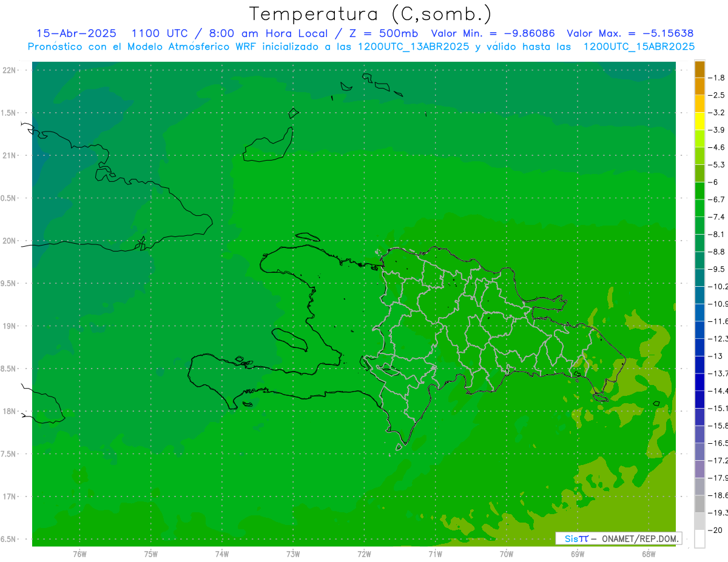Image resolution: width=728 pixels, height=562 pixels.
Task: Click the 'ONAMET/REP.DOM.' credit label
Action: pos(641,538)
